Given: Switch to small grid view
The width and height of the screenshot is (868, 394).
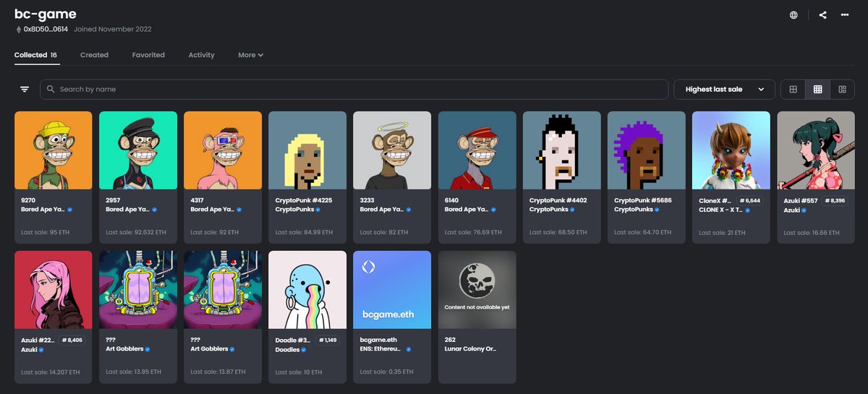Looking at the screenshot, I should pyautogui.click(x=818, y=89).
